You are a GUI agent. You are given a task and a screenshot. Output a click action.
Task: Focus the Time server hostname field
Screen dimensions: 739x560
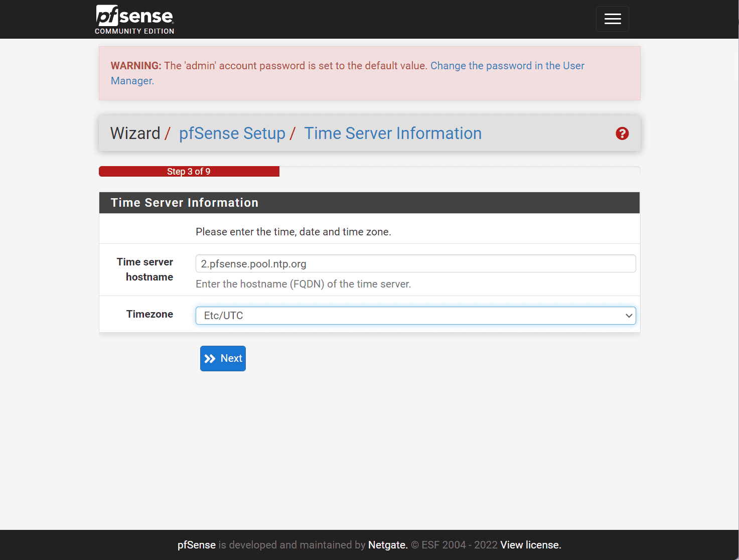pyautogui.click(x=415, y=263)
